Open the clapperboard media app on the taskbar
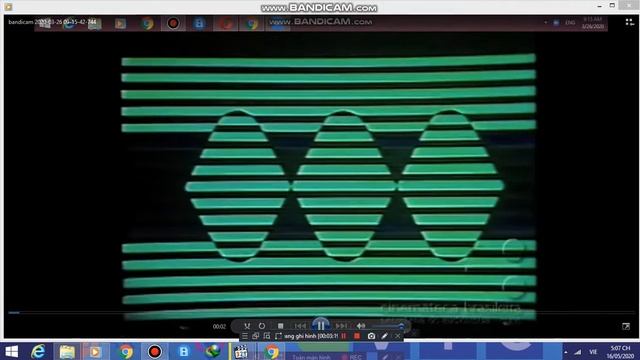This screenshot has width=640, height=360. [x=241, y=351]
